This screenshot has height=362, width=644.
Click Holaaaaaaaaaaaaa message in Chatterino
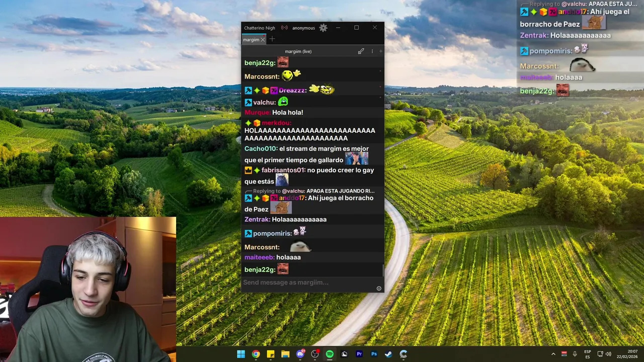pos(299,220)
